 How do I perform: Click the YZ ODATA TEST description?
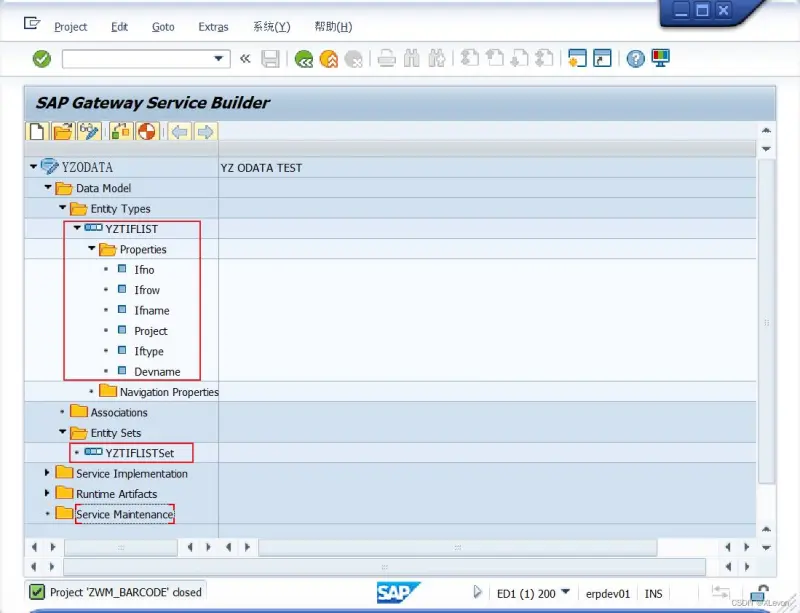pos(261,168)
